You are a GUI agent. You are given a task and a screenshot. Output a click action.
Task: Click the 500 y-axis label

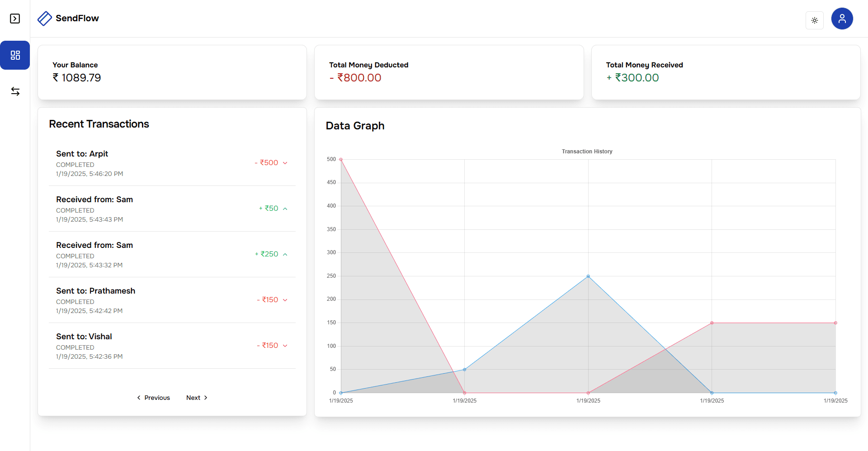click(331, 159)
